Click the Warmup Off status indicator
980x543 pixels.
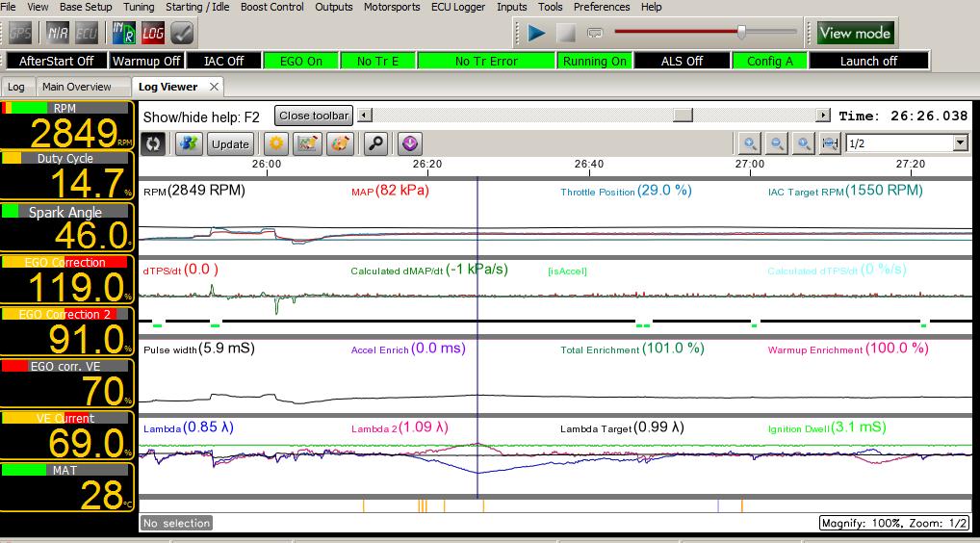[x=146, y=61]
